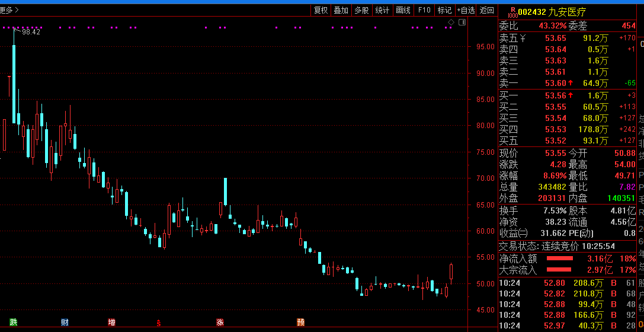The height and width of the screenshot is (332, 644).
Task: Click the red $ marker on timeline
Action: pos(159,323)
